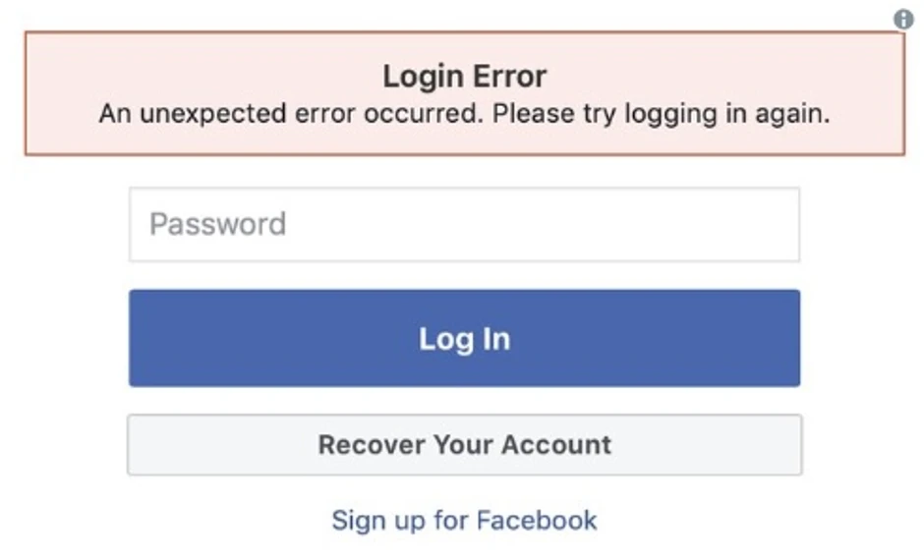Create a new account via Sign up link
The height and width of the screenshot is (560, 924).
(x=464, y=520)
